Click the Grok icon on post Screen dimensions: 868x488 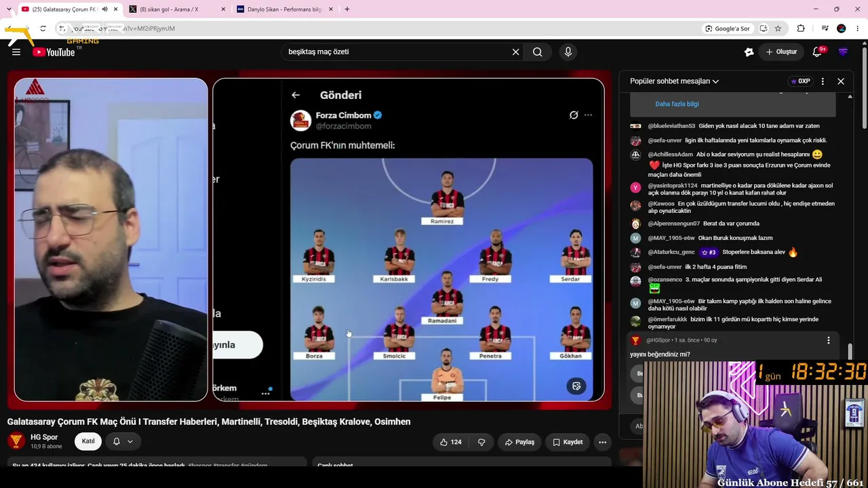(574, 115)
